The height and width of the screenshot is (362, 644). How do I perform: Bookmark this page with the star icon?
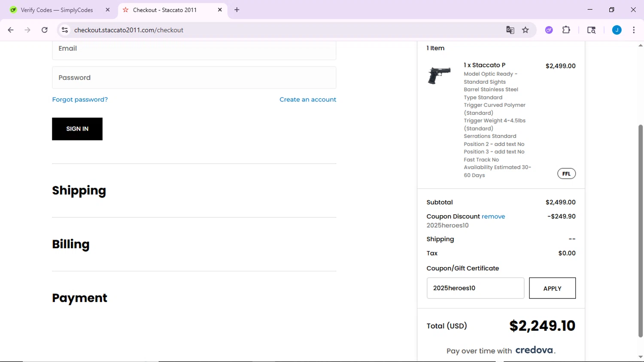(x=526, y=30)
